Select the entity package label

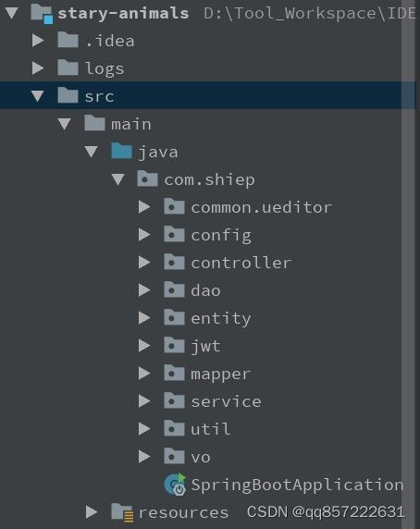(x=220, y=319)
